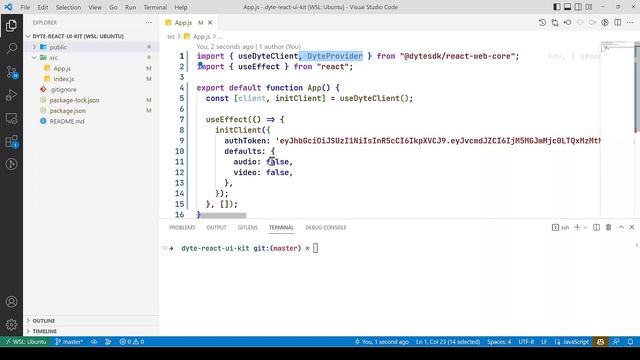This screenshot has height=360, width=640.
Task: Click the Ln 1, Col 23 cursor position
Action: pos(448,342)
